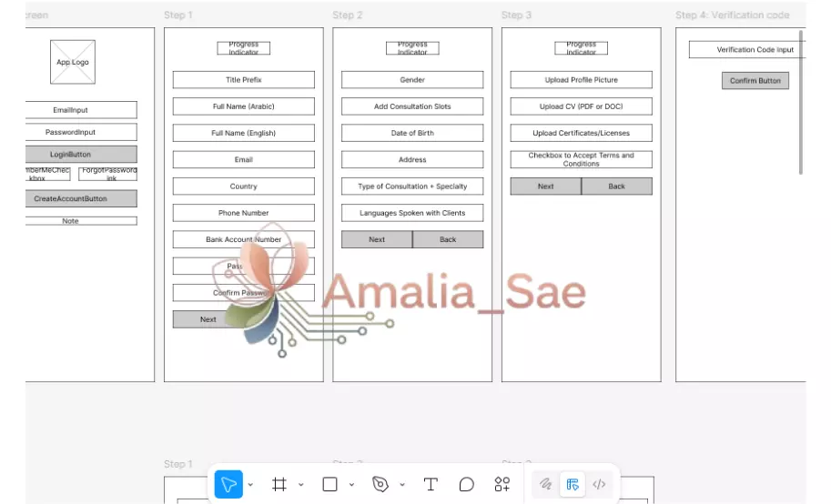Click the Address field
This screenshot has width=831, height=504.
pos(412,159)
